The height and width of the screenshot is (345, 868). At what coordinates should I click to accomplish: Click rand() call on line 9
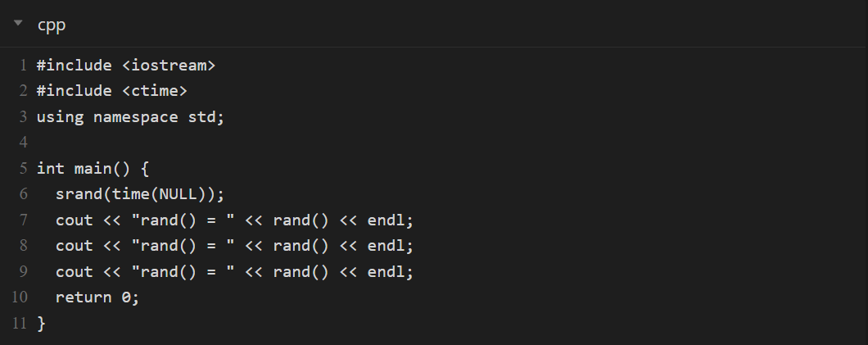pyautogui.click(x=301, y=272)
